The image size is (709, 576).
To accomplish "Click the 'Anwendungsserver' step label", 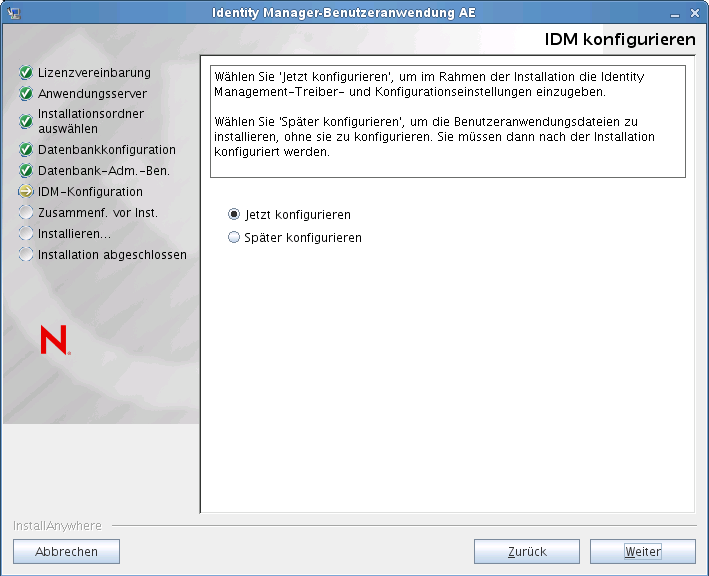I will coord(93,94).
